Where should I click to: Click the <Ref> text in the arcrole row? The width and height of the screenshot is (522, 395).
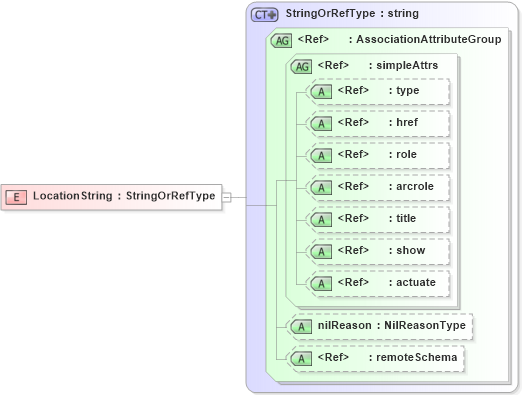click(353, 186)
